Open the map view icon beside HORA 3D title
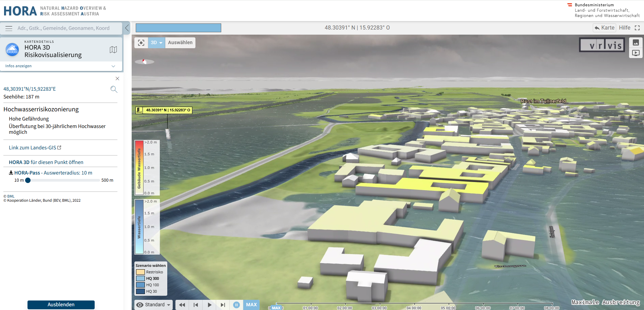 click(x=113, y=49)
